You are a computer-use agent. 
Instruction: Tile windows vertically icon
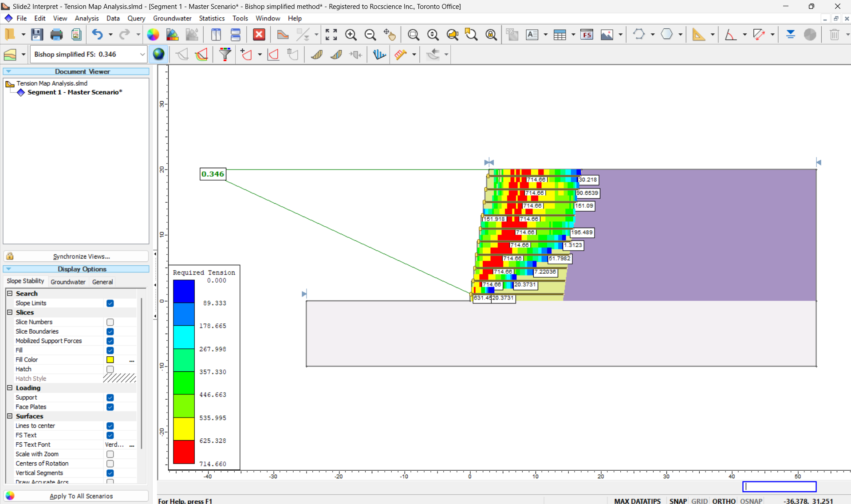(216, 35)
